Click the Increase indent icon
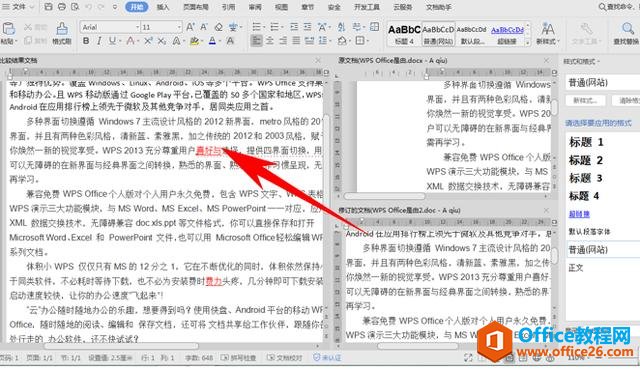Image resolution: width=640 pixels, height=369 pixels. click(x=307, y=27)
